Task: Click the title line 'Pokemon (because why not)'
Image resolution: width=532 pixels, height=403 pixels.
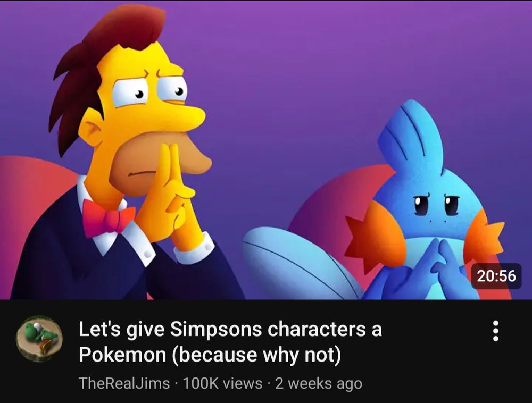Action: click(x=210, y=355)
